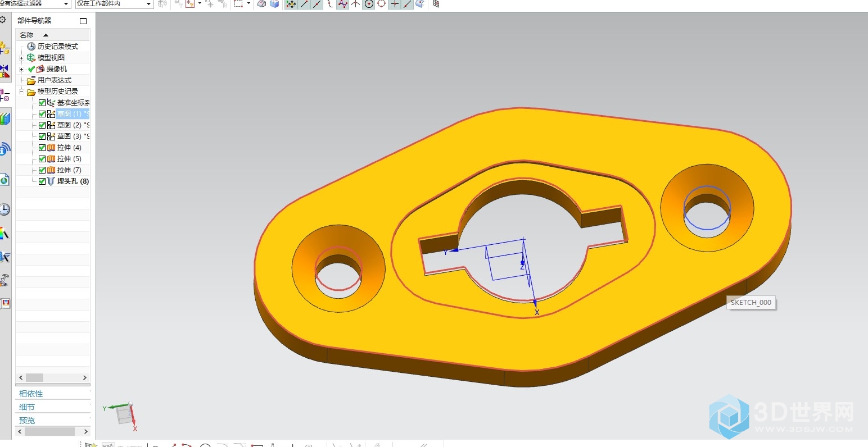Expand the 模型视图 tree node

point(22,58)
